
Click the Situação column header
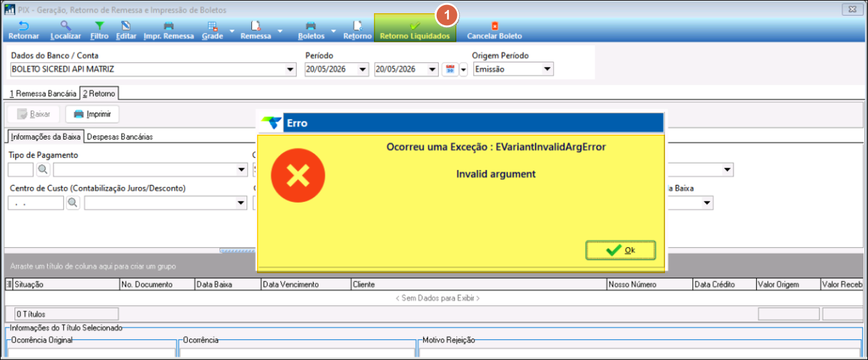66,284
